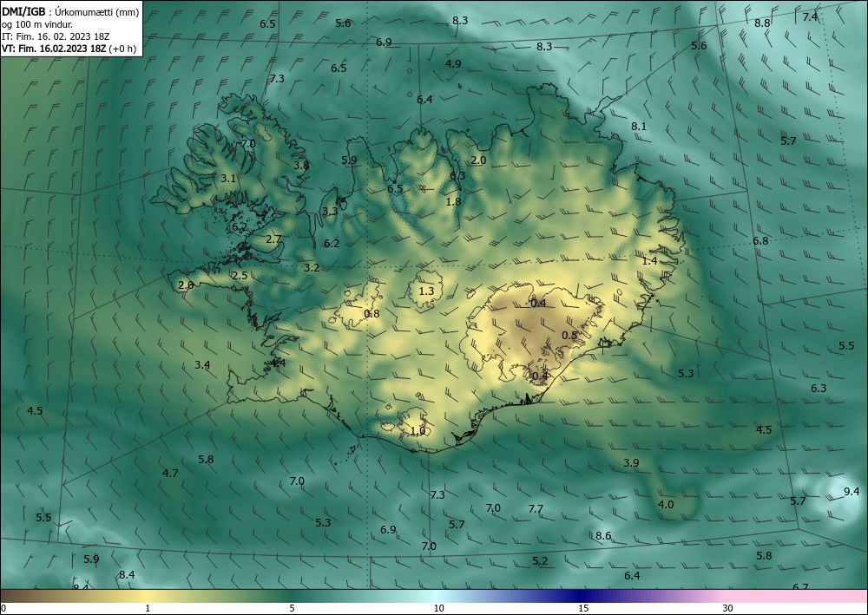Image resolution: width=868 pixels, height=615 pixels.
Task: Click the 7.4 value on the map
Action: click(x=810, y=17)
